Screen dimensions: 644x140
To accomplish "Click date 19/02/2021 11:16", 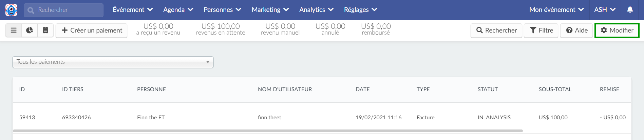I will [378, 118].
